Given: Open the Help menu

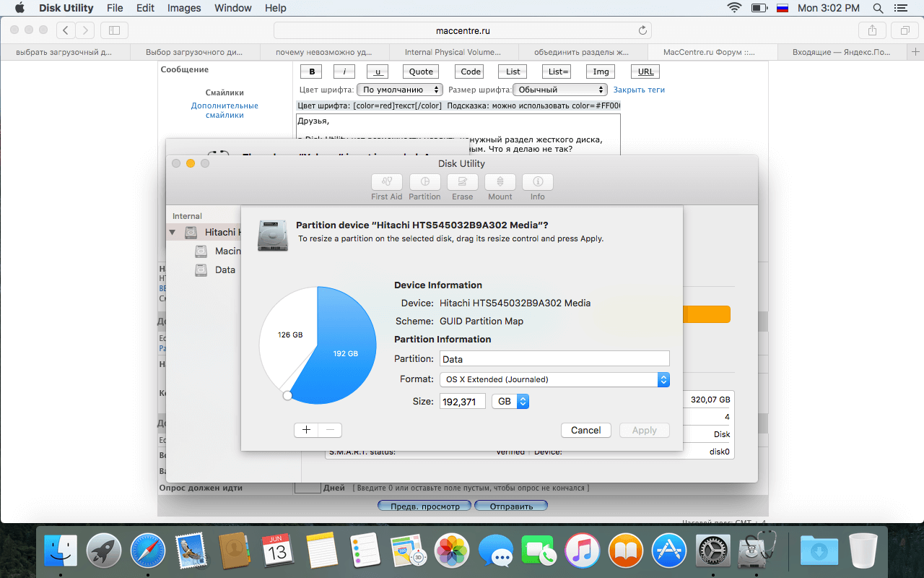Looking at the screenshot, I should [276, 8].
